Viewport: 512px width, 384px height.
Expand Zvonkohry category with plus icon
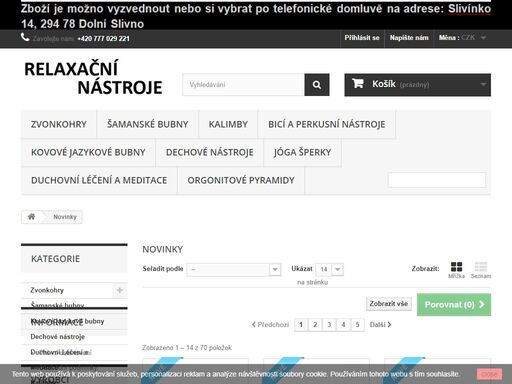click(120, 290)
